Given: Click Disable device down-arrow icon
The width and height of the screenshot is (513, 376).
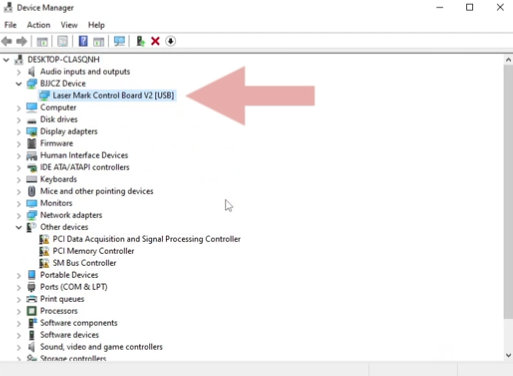Looking at the screenshot, I should (170, 41).
